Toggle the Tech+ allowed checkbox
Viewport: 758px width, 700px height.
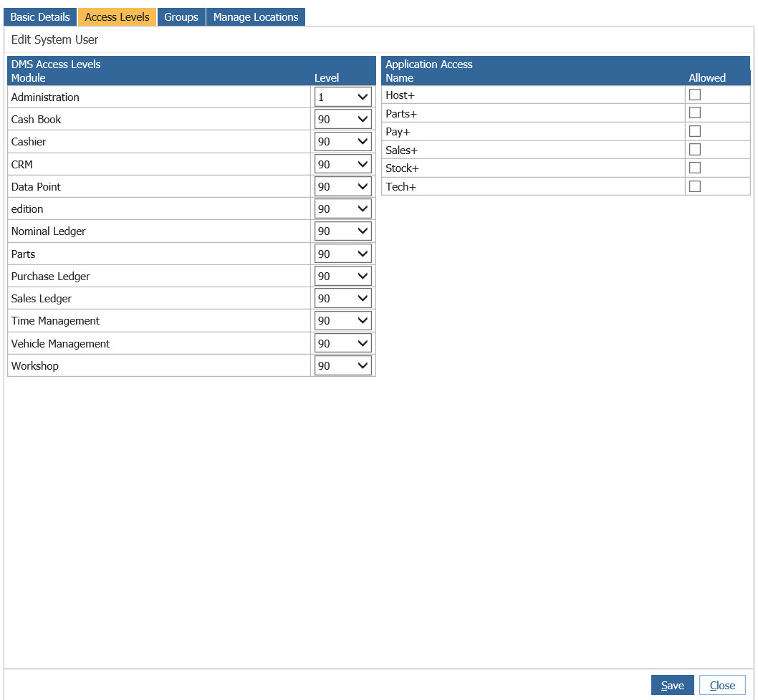pos(694,186)
